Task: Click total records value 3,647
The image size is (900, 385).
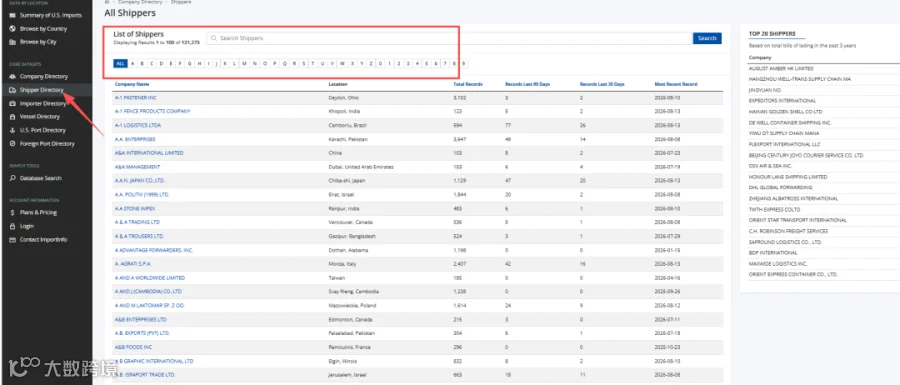Action: click(x=460, y=139)
